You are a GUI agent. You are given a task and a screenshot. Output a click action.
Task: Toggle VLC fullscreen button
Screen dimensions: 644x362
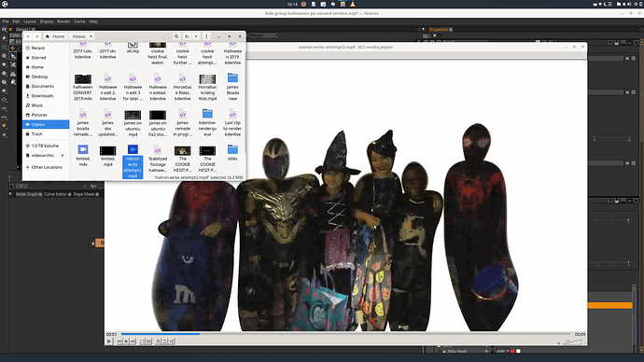142,341
